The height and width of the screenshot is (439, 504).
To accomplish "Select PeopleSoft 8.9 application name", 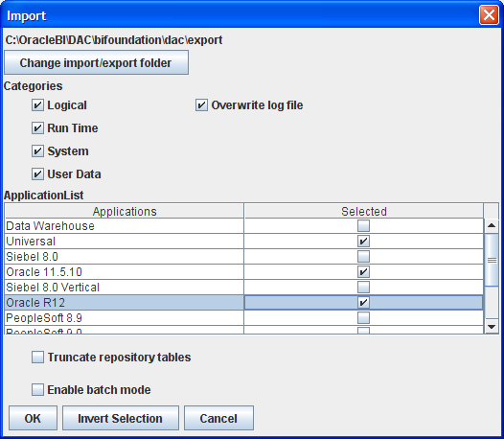I will [44, 318].
